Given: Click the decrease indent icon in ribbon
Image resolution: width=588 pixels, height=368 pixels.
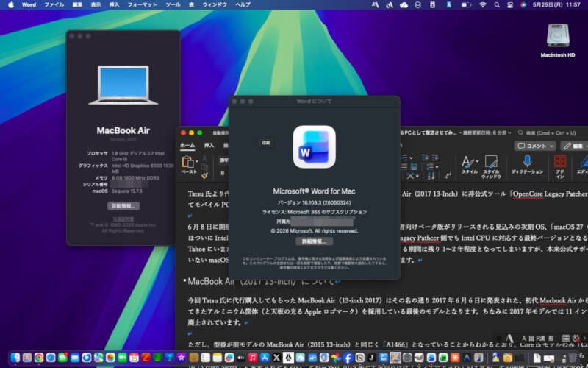Looking at the screenshot, I should 425,158.
